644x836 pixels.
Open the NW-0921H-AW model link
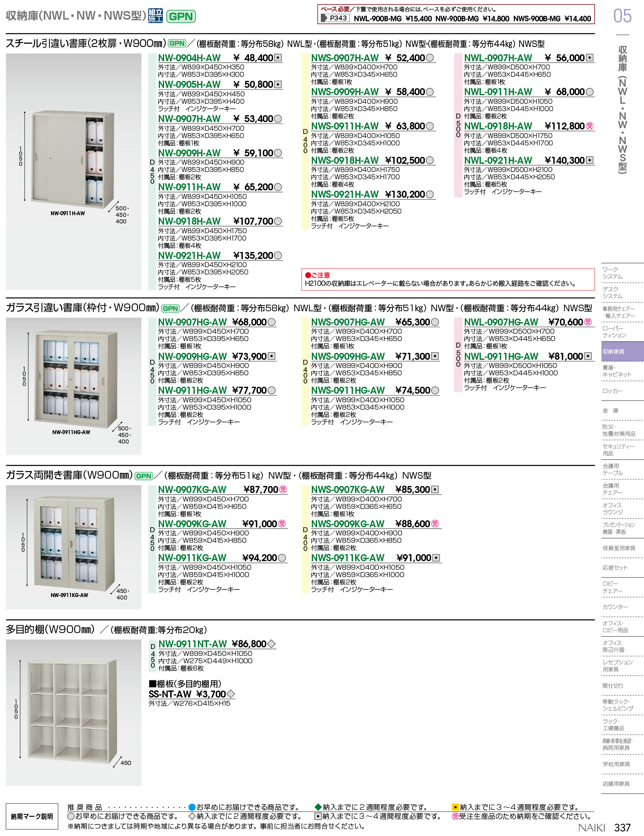pyautogui.click(x=189, y=256)
